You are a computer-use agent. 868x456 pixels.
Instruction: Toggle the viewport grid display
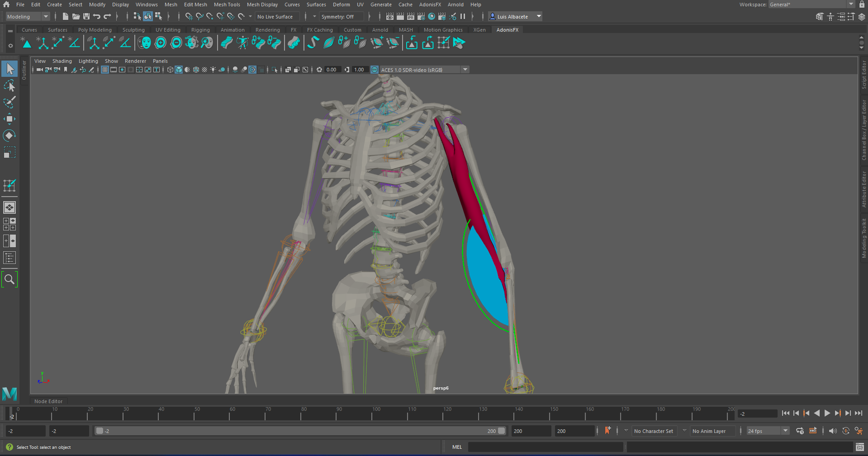[105, 70]
